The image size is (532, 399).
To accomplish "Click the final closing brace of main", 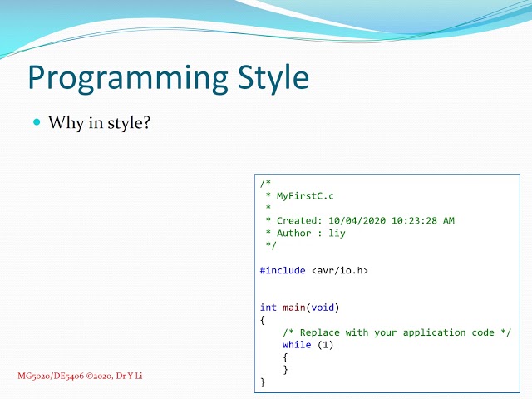I will pos(263,382).
